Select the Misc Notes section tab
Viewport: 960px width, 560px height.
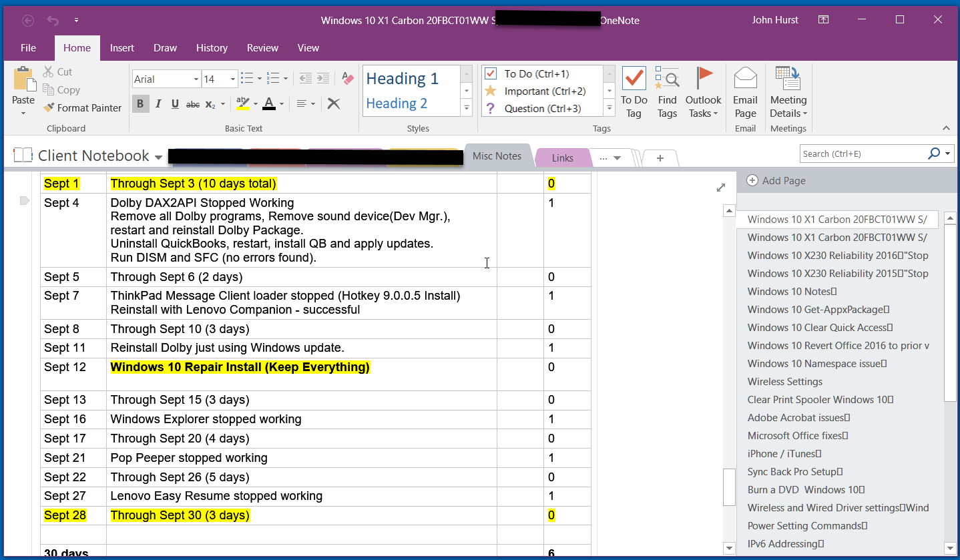(x=497, y=156)
